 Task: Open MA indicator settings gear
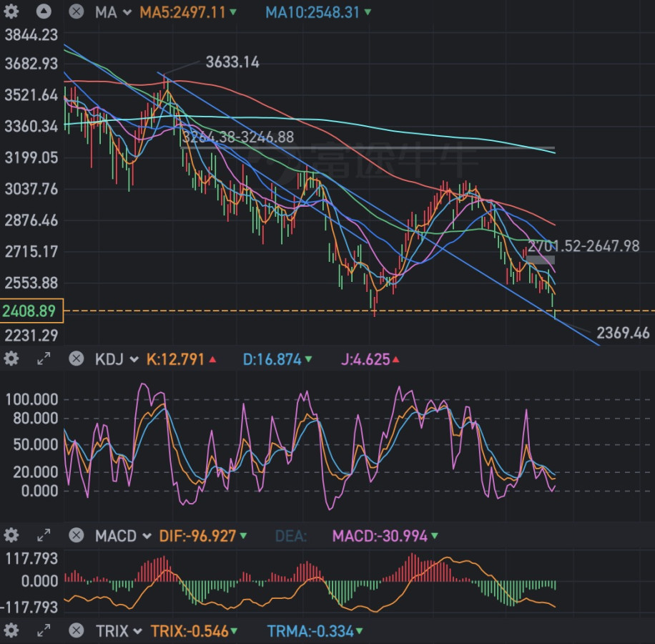tap(11, 12)
